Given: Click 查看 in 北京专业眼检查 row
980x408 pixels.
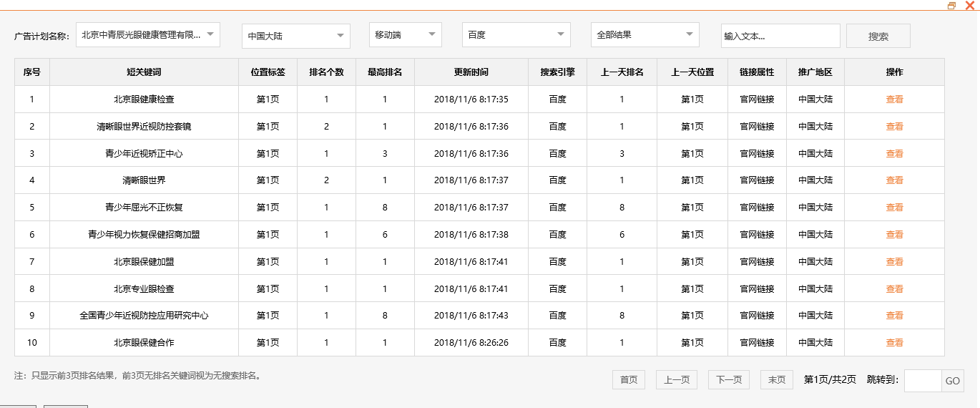Looking at the screenshot, I should pos(894,289).
